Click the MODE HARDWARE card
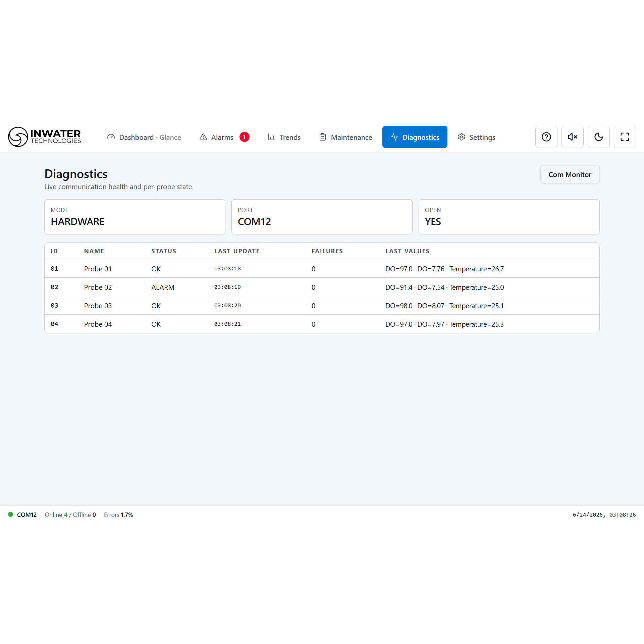 click(135, 217)
